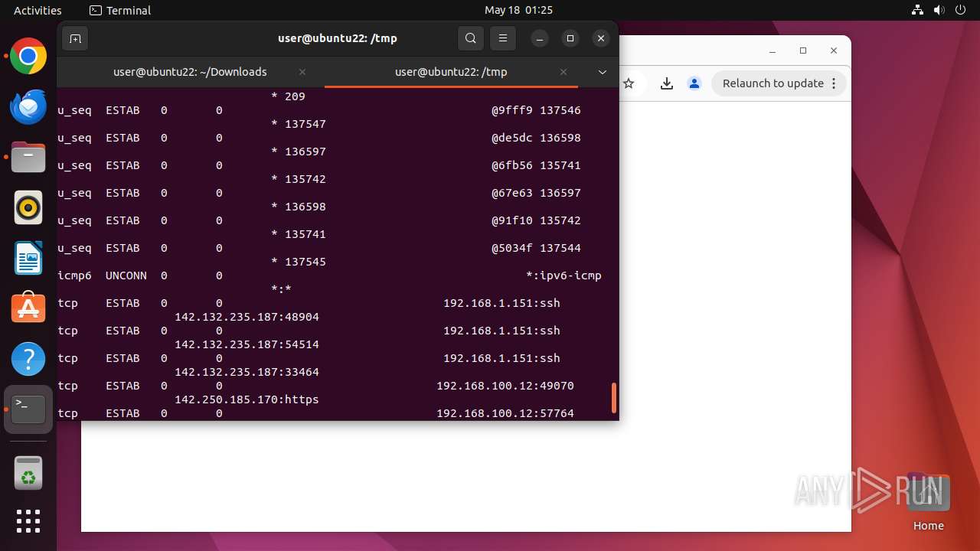
Task: Open the Chrome profile avatar
Action: 694,83
